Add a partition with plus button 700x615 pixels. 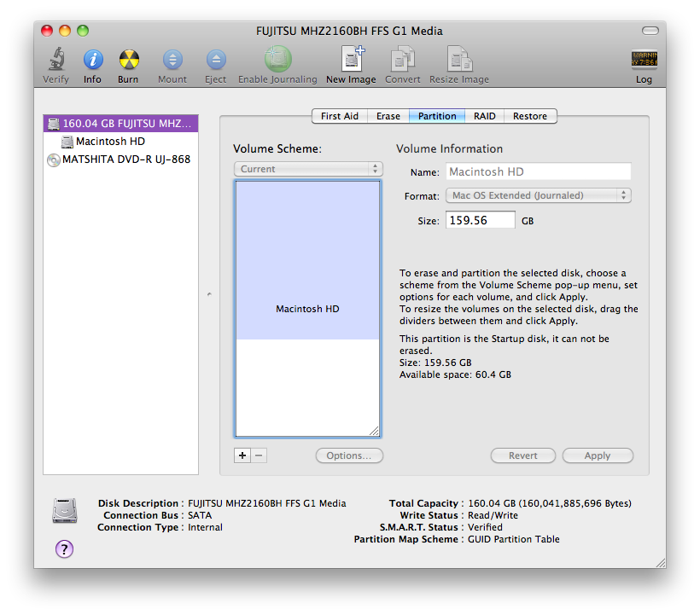[x=242, y=455]
